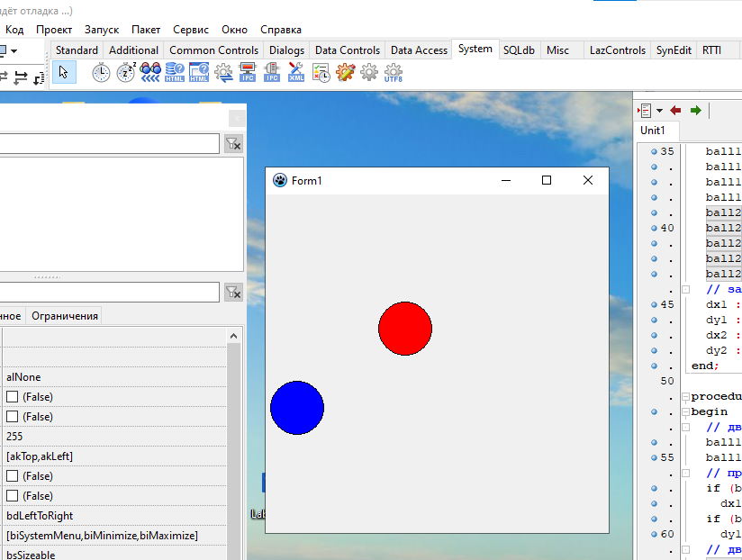
Task: Open the Запуск menu
Action: tap(102, 30)
